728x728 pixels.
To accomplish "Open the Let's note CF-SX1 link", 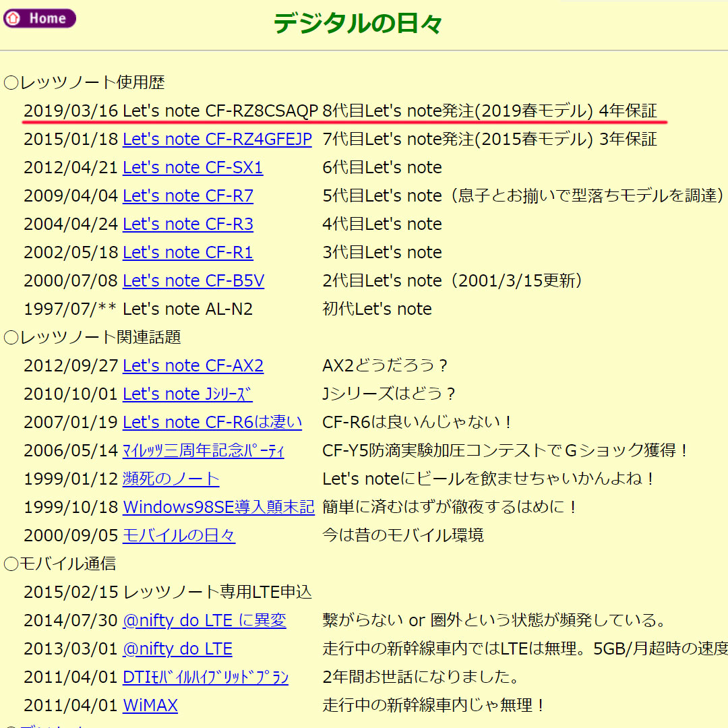I will 193,168.
